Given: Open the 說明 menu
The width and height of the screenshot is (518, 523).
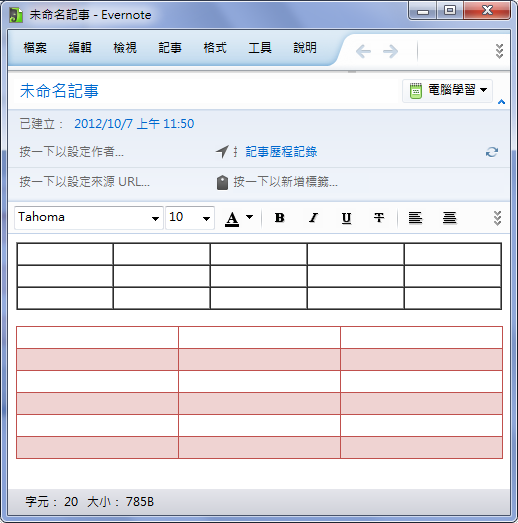Looking at the screenshot, I should 305,48.
